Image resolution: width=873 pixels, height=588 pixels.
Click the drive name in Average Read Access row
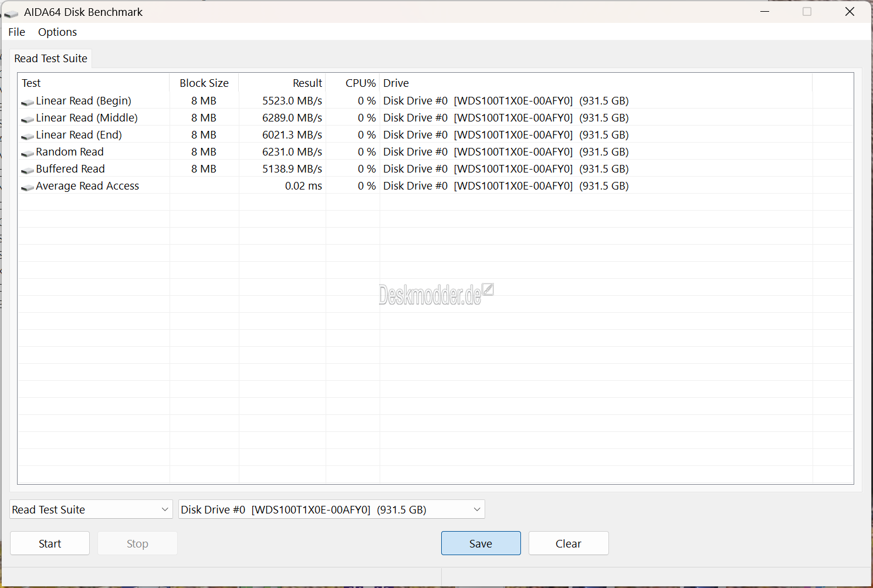coord(506,186)
